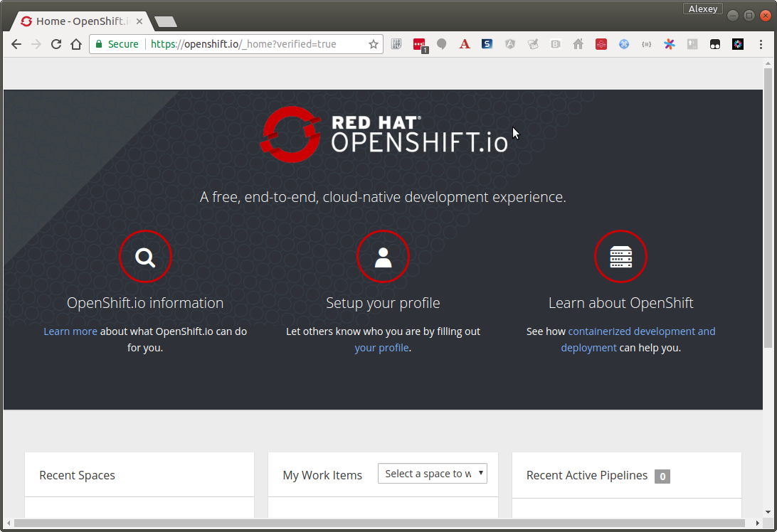Screen dimensions: 777x532
Task: Click the server icon above Learn about OpenShift
Action: (620, 257)
